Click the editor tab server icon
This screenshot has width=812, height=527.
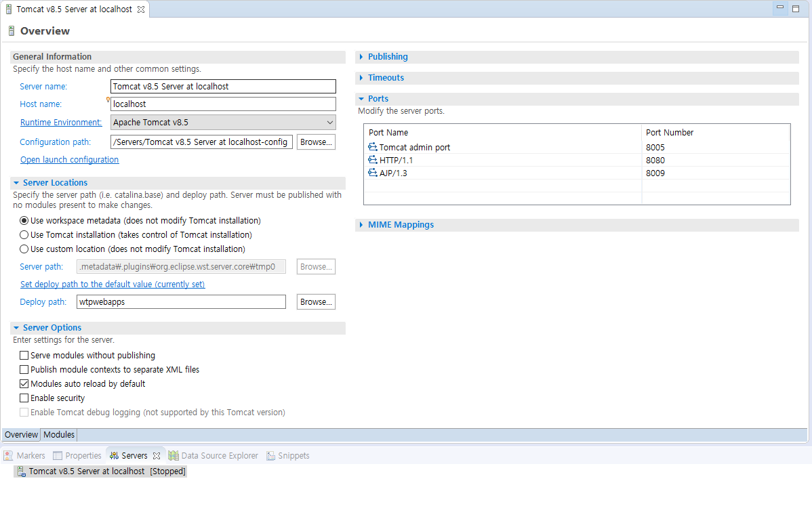pyautogui.click(x=9, y=9)
